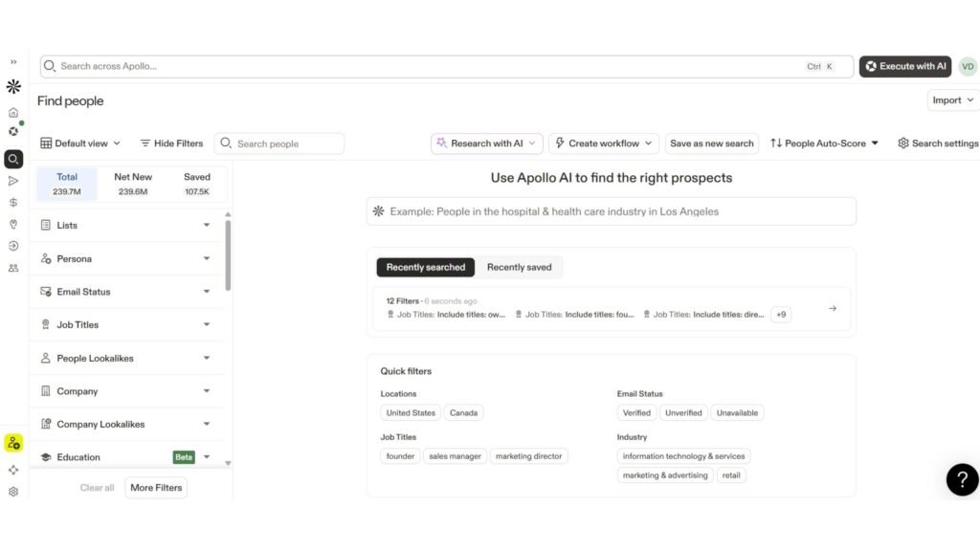980x551 pixels.
Task: Select the highlighted prospecting person icon
Action: [13, 442]
